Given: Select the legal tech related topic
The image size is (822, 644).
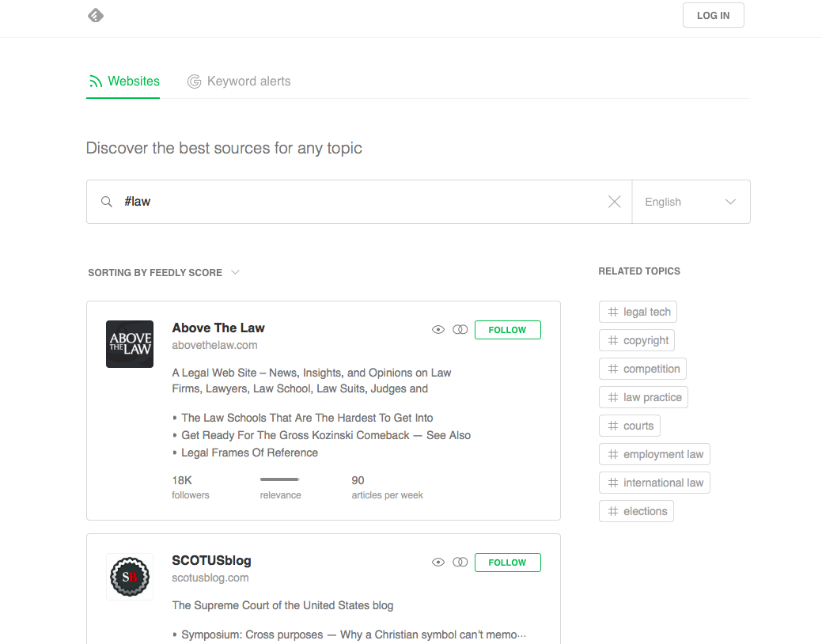Looking at the screenshot, I should pyautogui.click(x=638, y=312).
